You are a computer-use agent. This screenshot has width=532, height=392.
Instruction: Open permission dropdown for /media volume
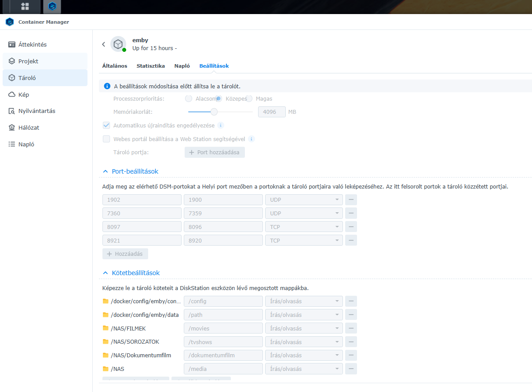[x=304, y=369]
